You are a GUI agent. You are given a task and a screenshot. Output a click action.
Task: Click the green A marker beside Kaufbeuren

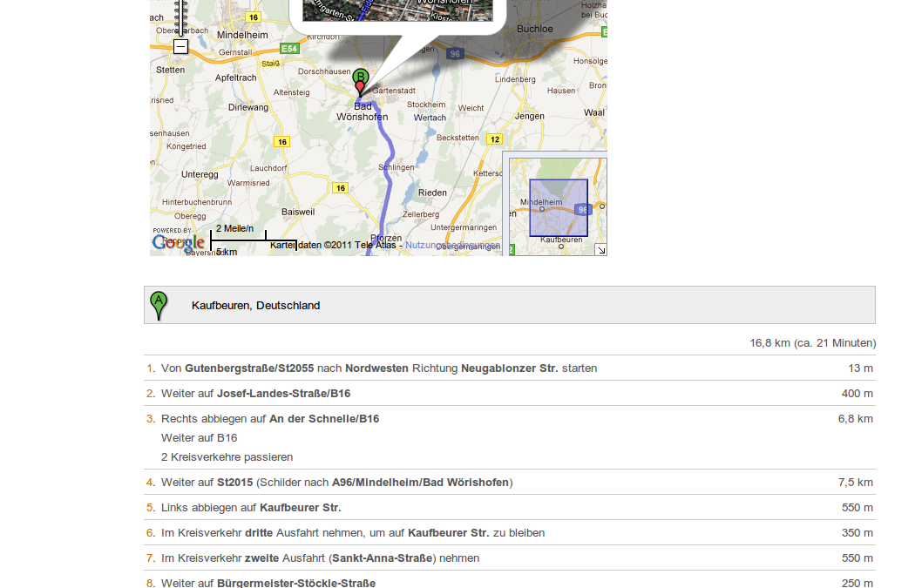[159, 305]
